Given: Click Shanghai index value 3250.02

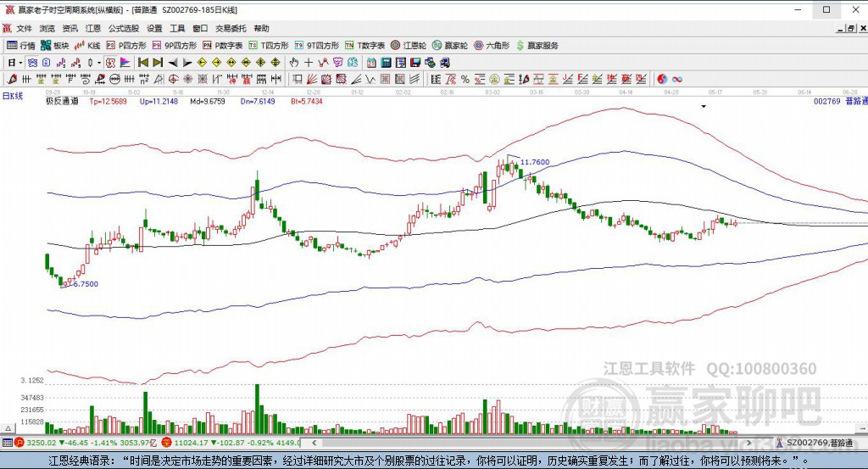Looking at the screenshot, I should tap(42, 443).
